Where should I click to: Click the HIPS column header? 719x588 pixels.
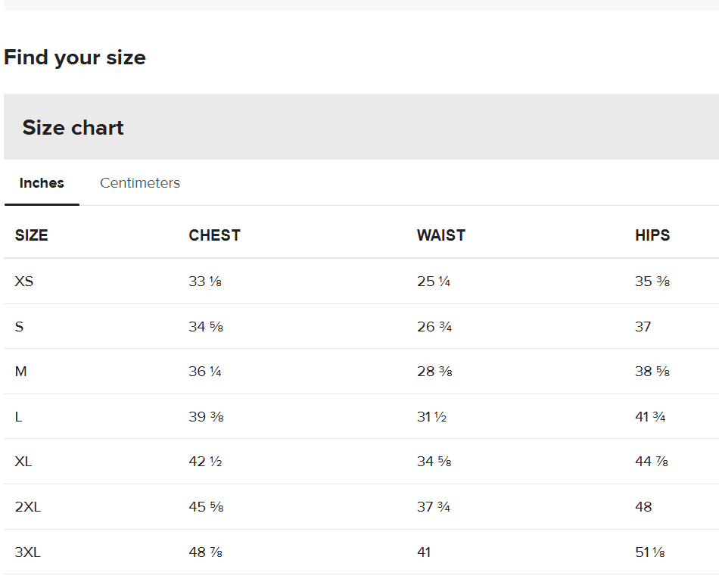click(652, 235)
